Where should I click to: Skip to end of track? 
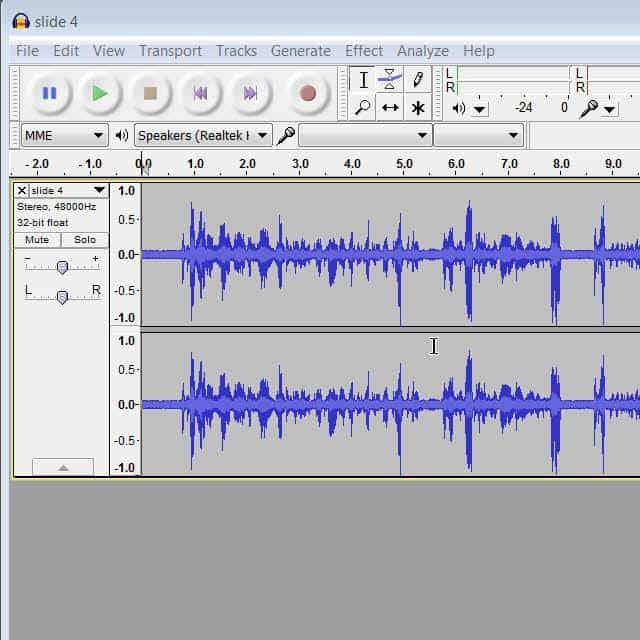[250, 93]
